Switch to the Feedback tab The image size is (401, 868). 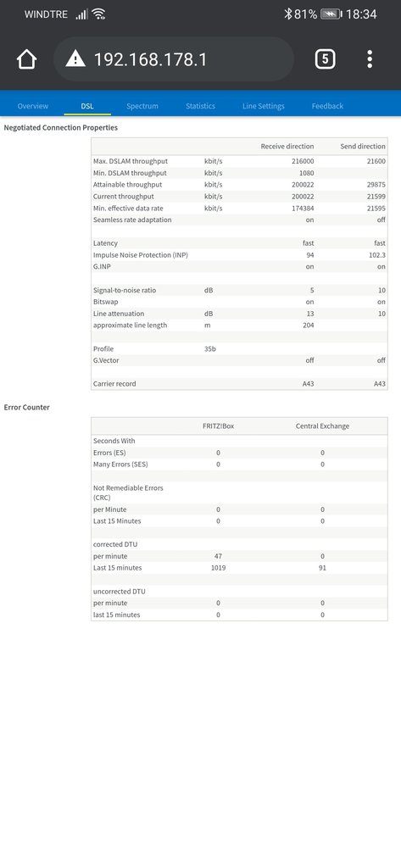coord(327,106)
